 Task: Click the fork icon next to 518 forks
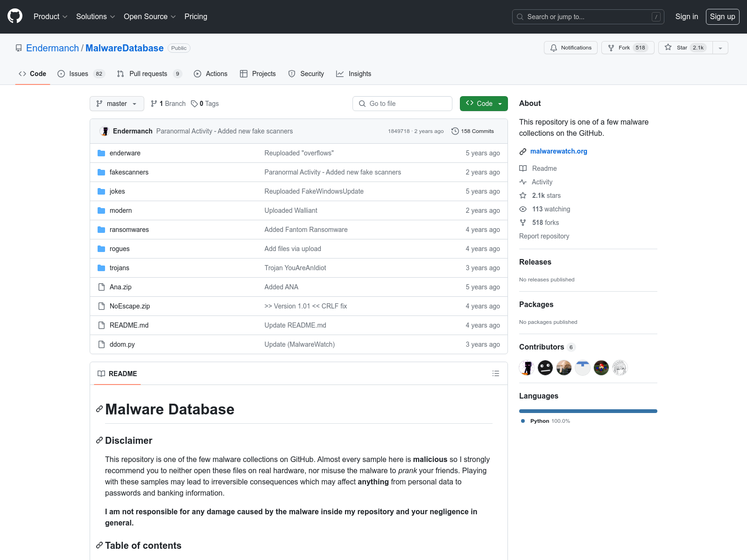[x=523, y=223]
